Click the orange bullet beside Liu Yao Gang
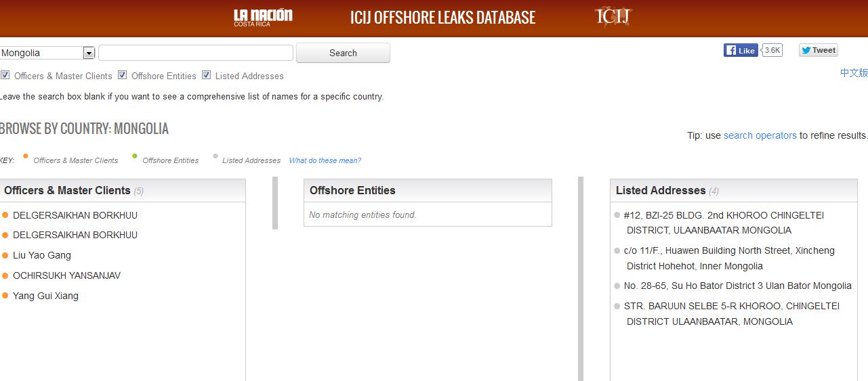The height and width of the screenshot is (381, 868). [x=5, y=255]
